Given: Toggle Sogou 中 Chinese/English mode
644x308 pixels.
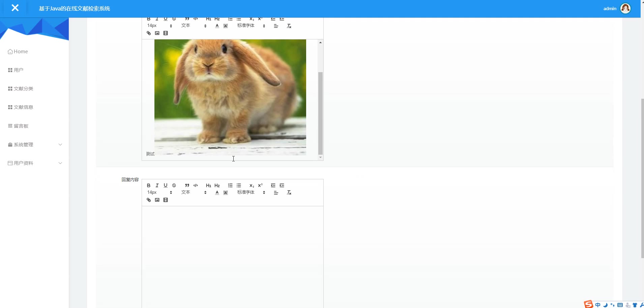Looking at the screenshot, I should [x=598, y=305].
